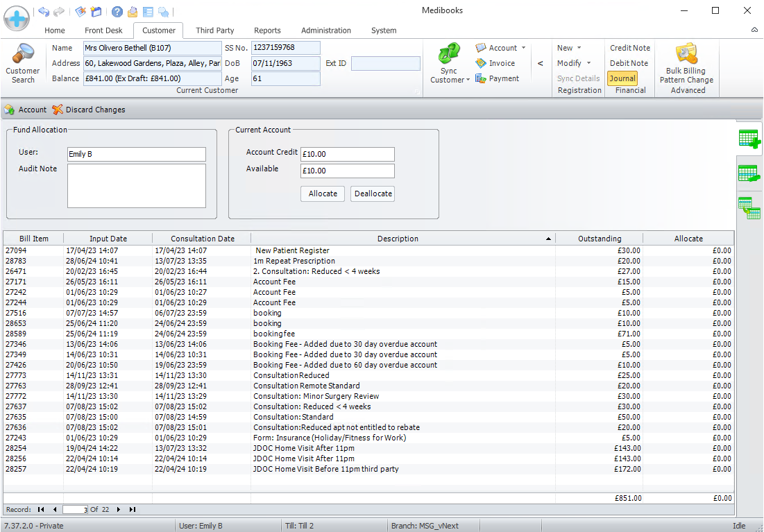Go to the last record in navigator

pos(132,510)
